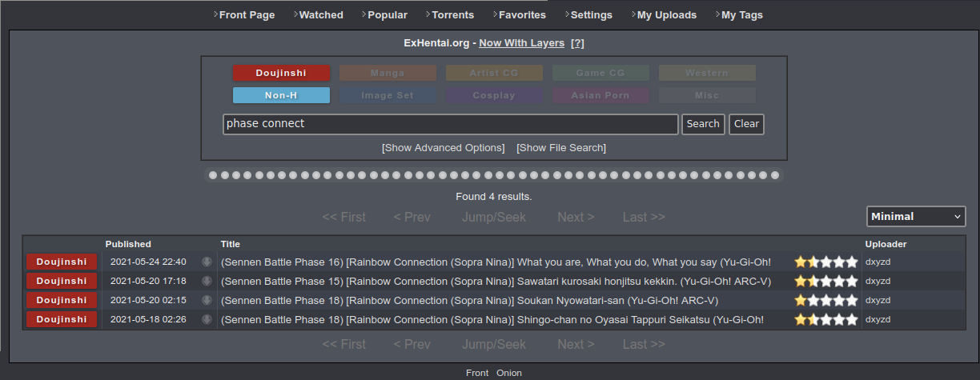Toggle the Cosplay category filter
This screenshot has height=380, width=980.
[494, 95]
